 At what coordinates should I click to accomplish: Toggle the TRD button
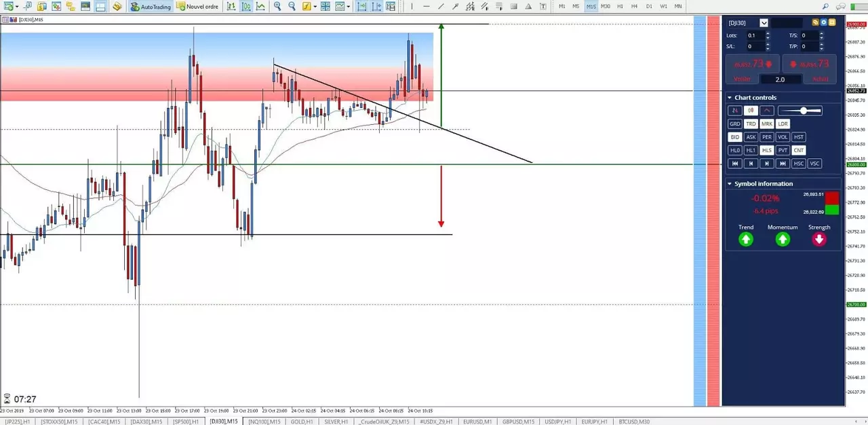coord(751,124)
